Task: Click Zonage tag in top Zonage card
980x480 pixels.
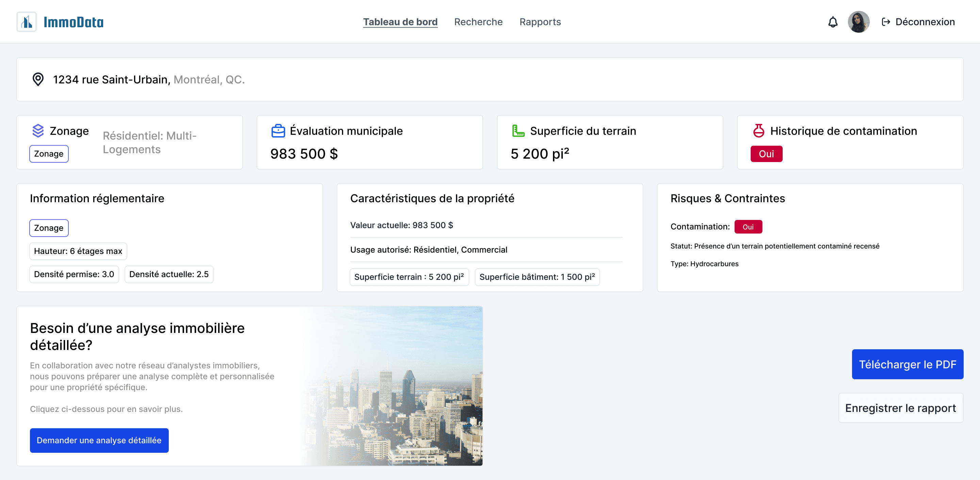Action: [x=49, y=154]
